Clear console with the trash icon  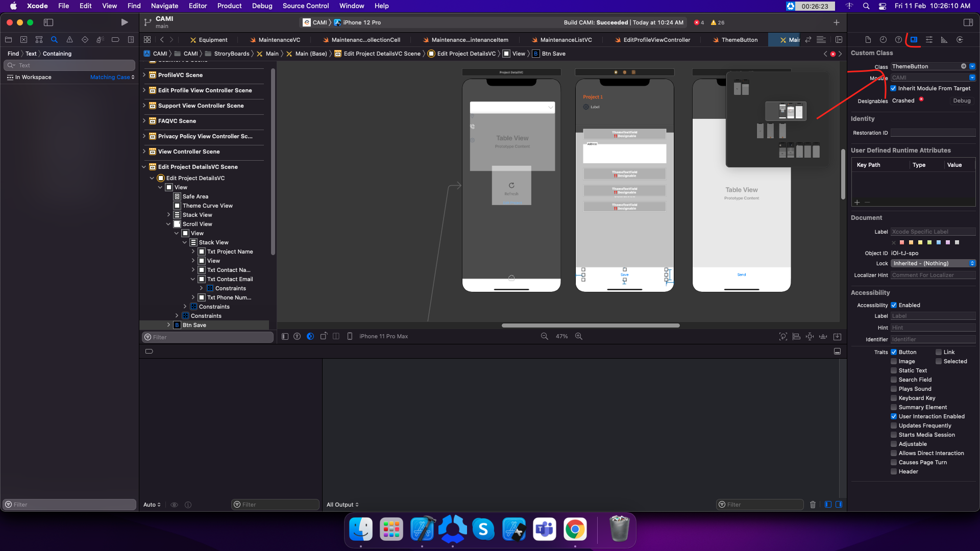(813, 505)
